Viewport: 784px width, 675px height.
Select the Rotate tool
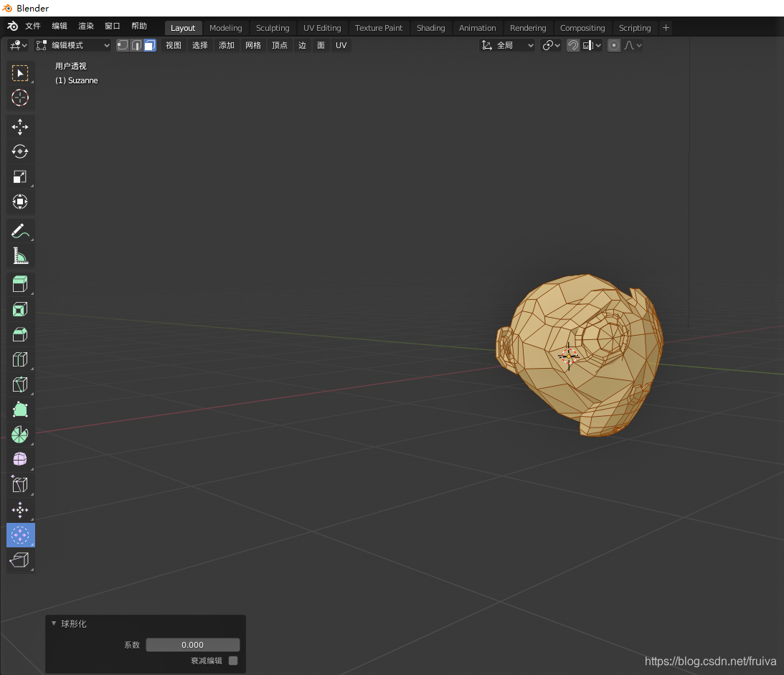pyautogui.click(x=20, y=151)
